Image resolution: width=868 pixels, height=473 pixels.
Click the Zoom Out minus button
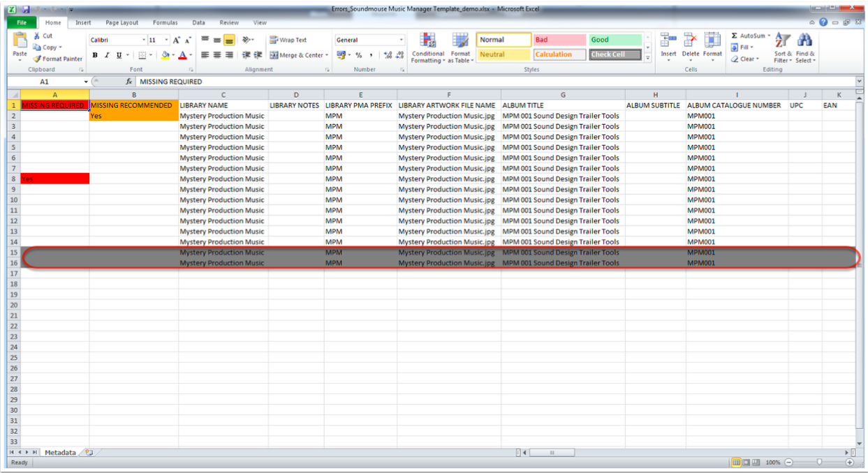click(789, 463)
